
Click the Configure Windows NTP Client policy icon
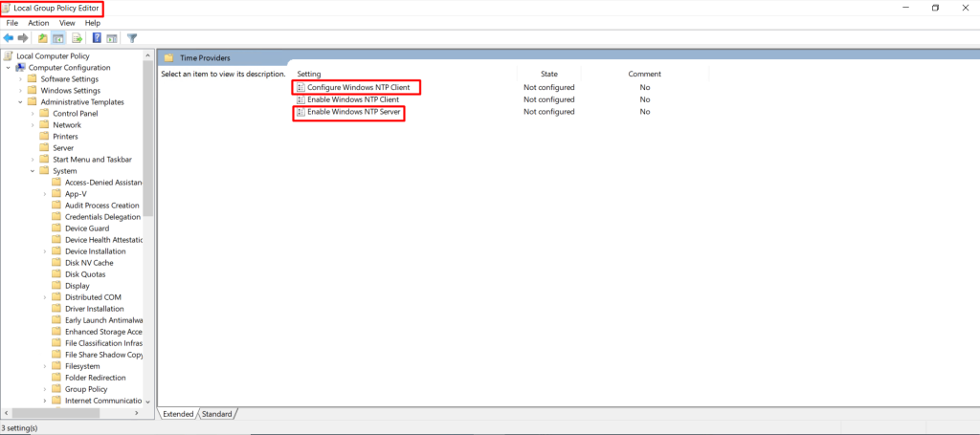click(x=301, y=87)
